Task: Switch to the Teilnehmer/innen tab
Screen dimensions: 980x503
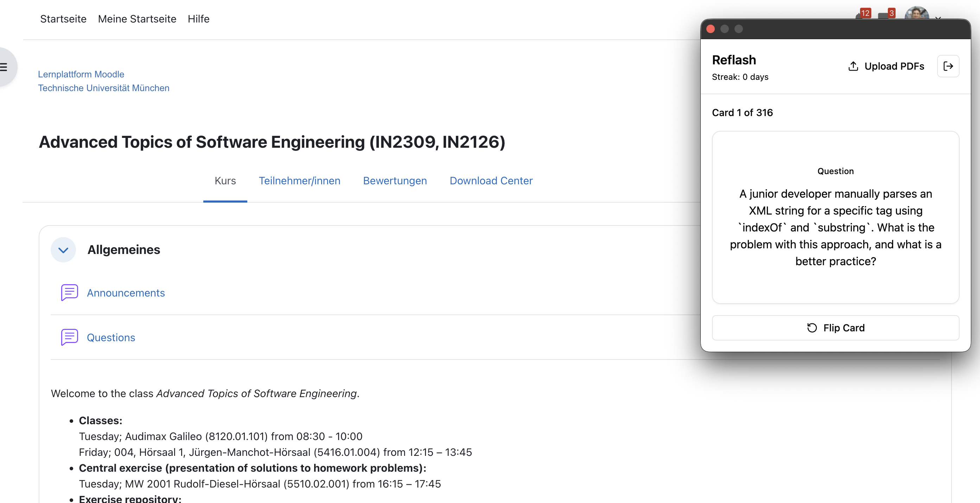Action: point(299,181)
